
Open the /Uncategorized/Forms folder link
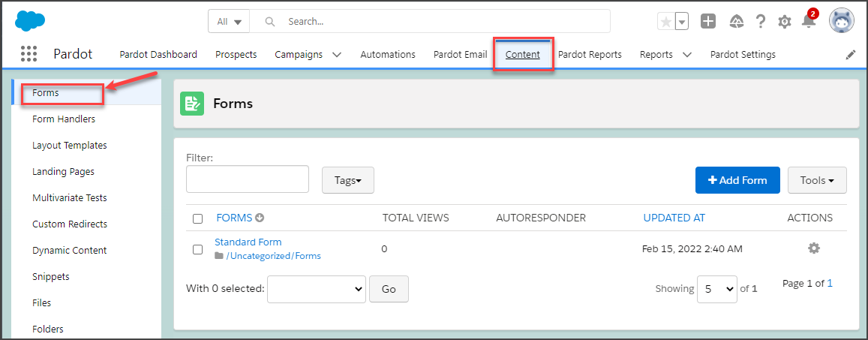(274, 256)
